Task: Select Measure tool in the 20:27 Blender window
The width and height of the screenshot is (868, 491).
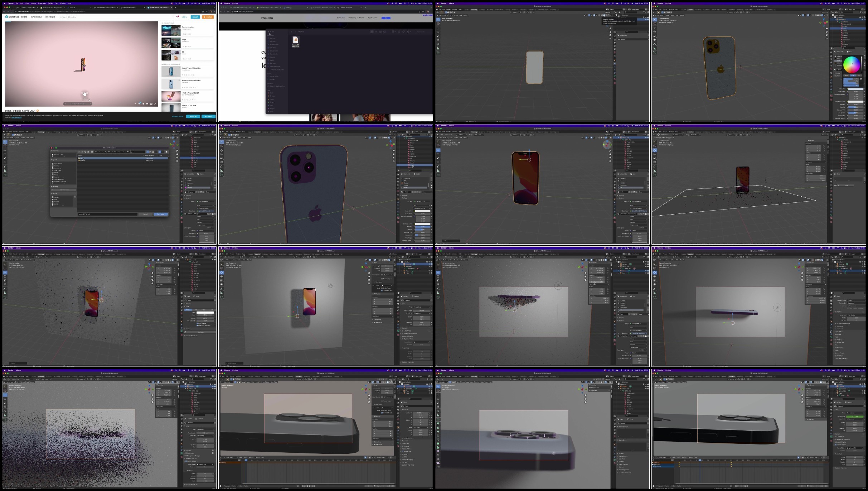Action: pyautogui.click(x=655, y=48)
